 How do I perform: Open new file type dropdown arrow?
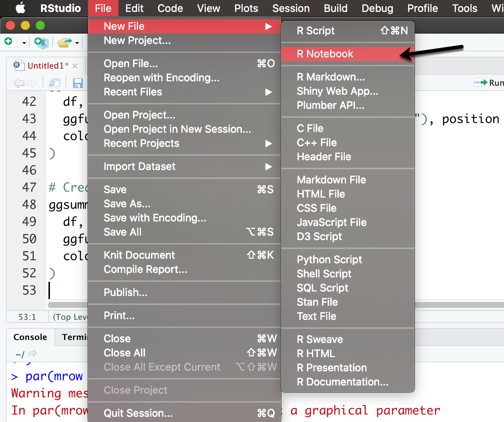click(24, 43)
